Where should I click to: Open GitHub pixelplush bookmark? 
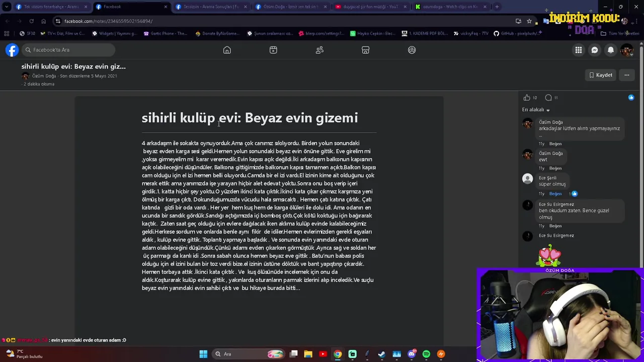pyautogui.click(x=518, y=33)
